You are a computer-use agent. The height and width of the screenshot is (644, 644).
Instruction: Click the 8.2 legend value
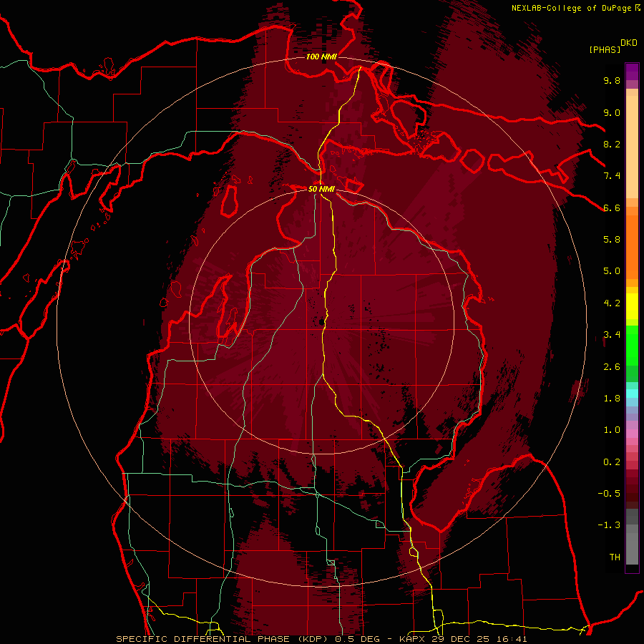point(612,144)
